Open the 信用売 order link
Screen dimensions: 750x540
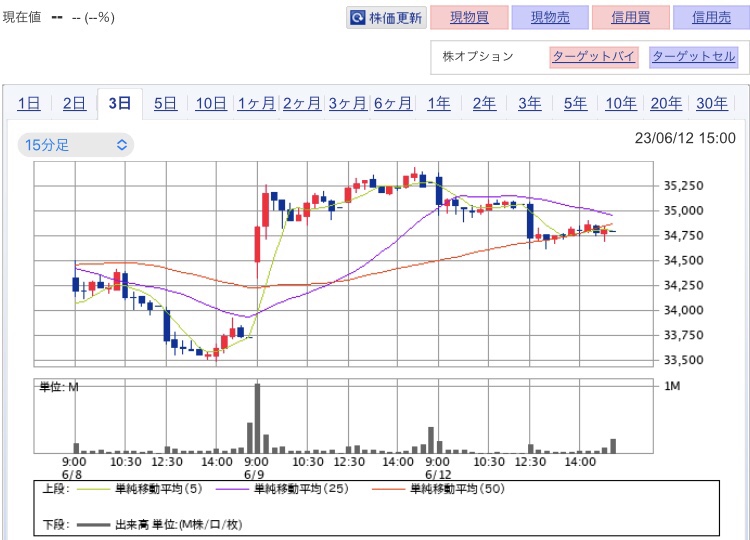click(711, 18)
